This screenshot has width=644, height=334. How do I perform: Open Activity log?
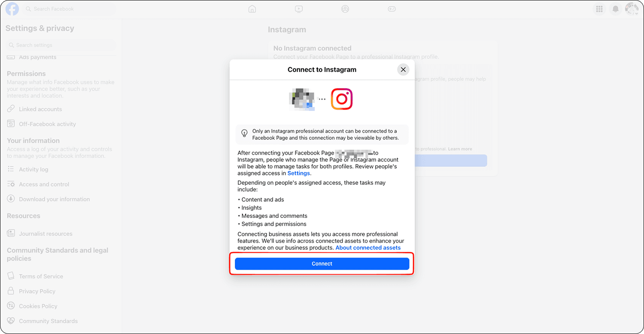[33, 169]
